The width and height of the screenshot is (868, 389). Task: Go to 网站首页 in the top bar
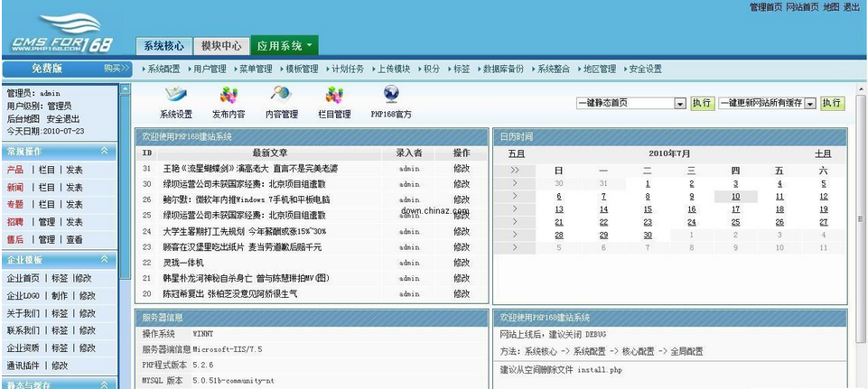pos(802,7)
